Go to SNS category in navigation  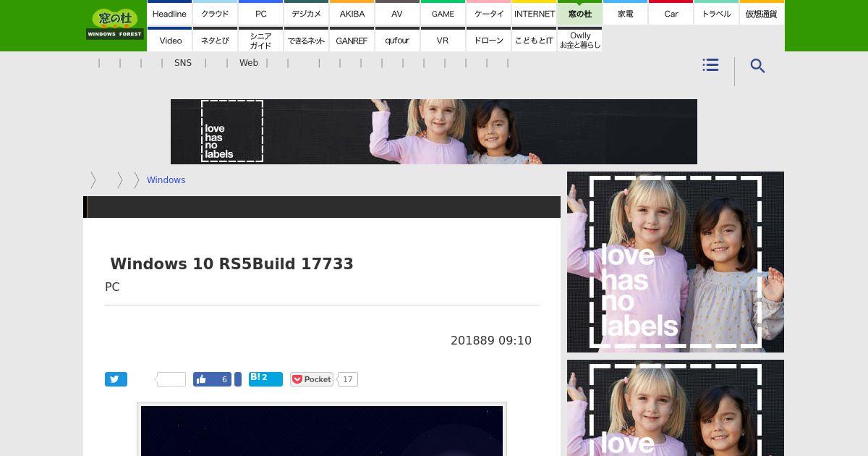click(x=183, y=63)
